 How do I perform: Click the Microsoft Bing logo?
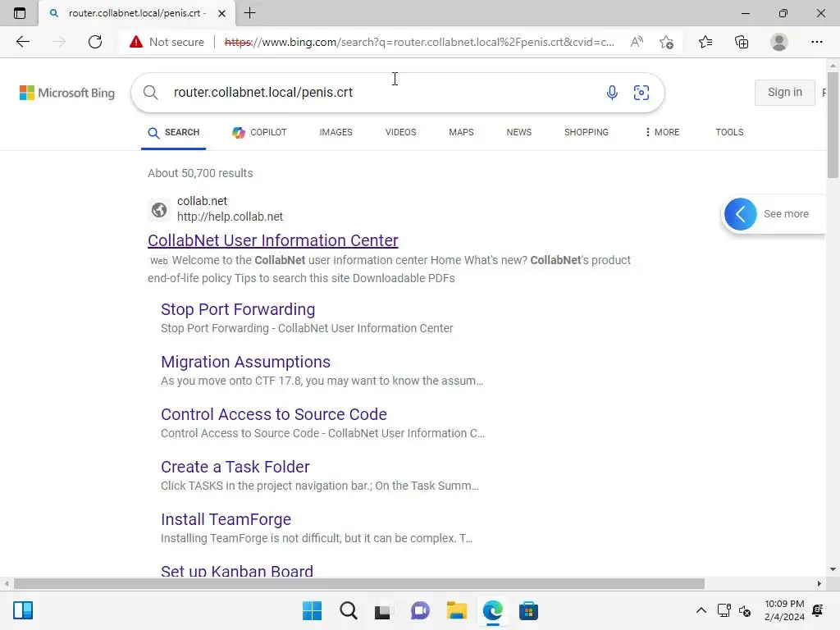point(67,93)
